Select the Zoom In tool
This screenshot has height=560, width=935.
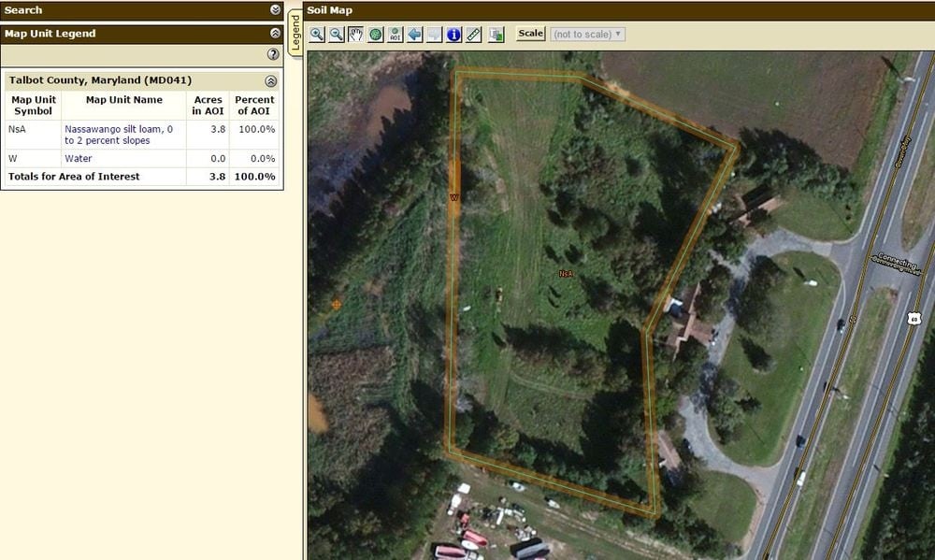(x=316, y=35)
